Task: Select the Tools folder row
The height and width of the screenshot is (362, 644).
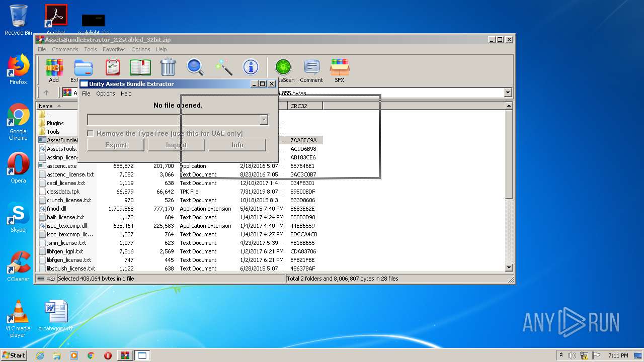Action: tap(53, 132)
